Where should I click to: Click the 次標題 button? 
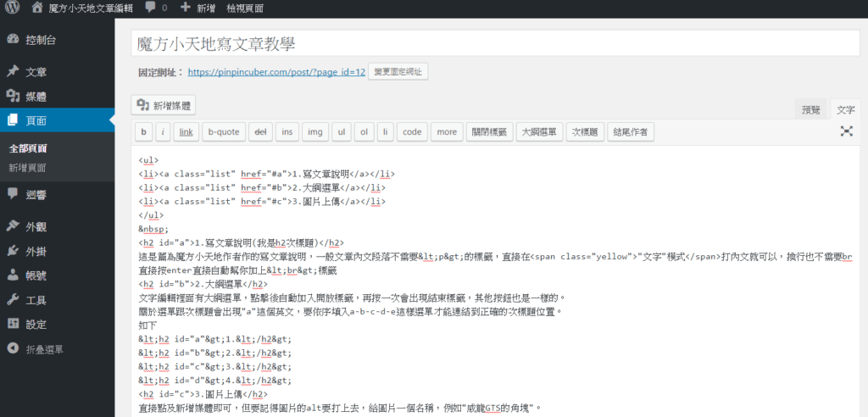(585, 132)
